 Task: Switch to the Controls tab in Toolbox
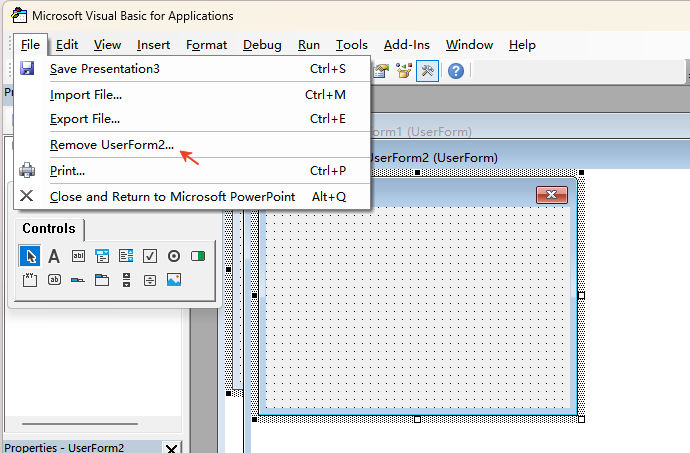tap(49, 228)
